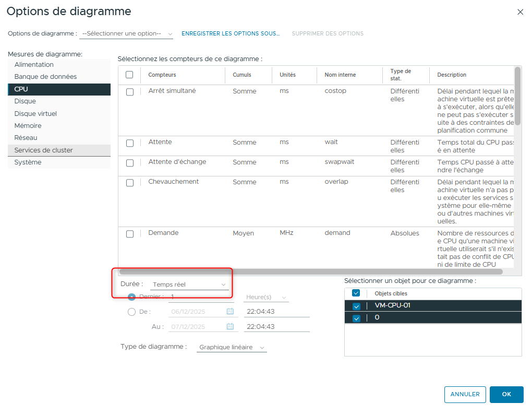Expand the Type de diagramme dropdown
This screenshot has width=532, height=415.
(232, 347)
